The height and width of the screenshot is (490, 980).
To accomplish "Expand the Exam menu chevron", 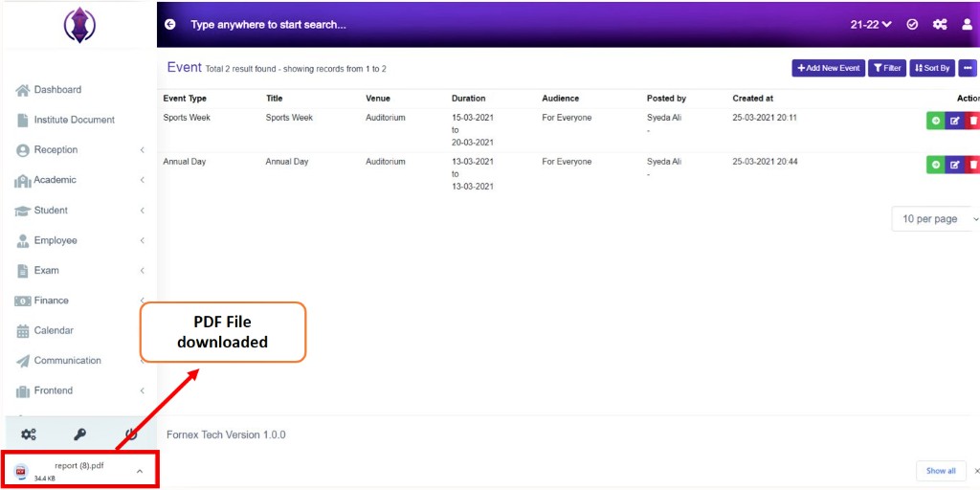I will [x=142, y=271].
